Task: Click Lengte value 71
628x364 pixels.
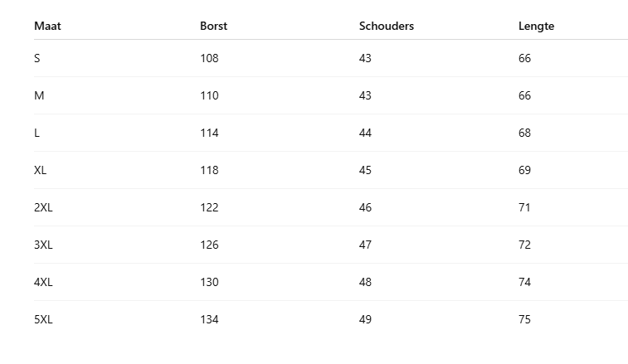Action: click(x=524, y=207)
